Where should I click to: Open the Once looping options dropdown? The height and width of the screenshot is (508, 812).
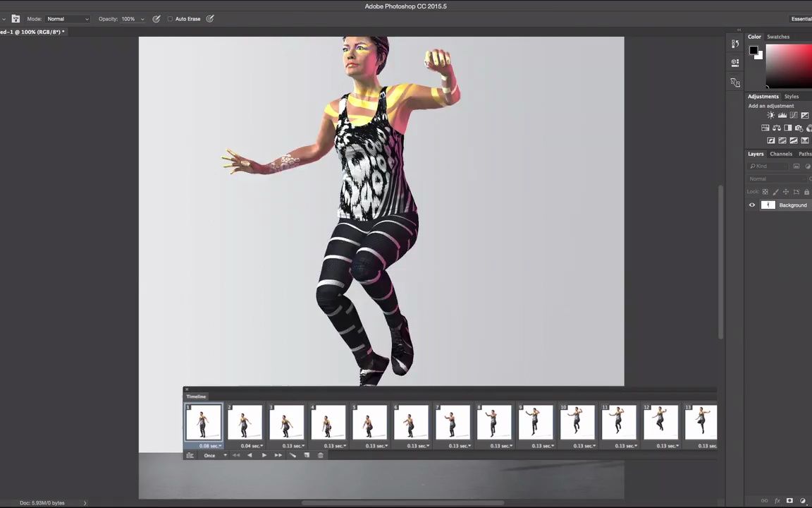(x=211, y=455)
